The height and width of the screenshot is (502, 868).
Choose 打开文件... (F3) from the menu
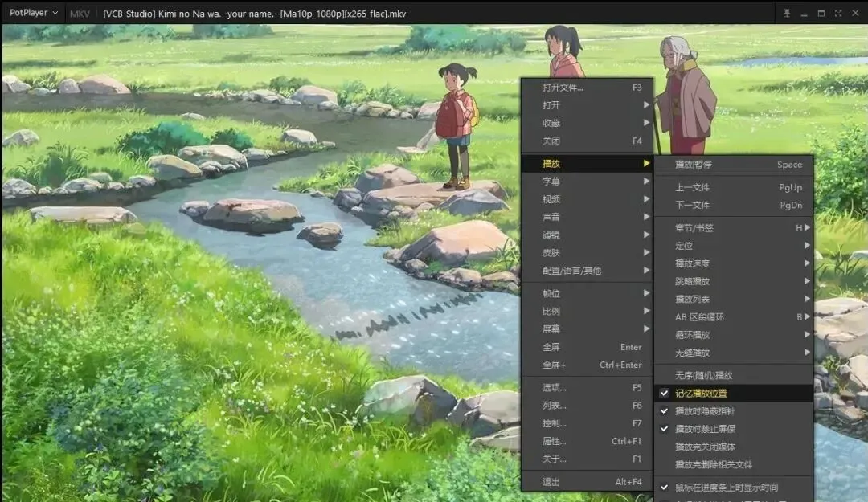[588, 88]
